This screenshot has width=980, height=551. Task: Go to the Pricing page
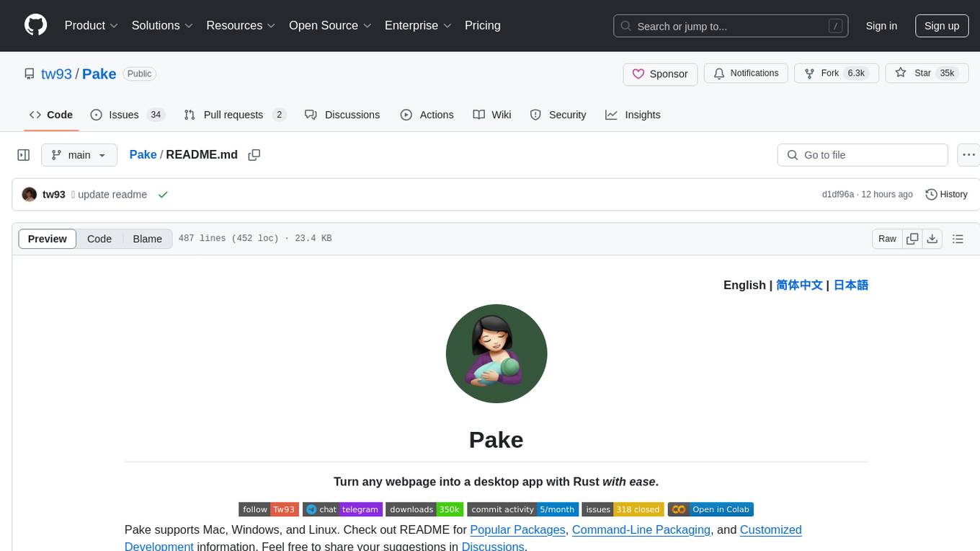(483, 25)
